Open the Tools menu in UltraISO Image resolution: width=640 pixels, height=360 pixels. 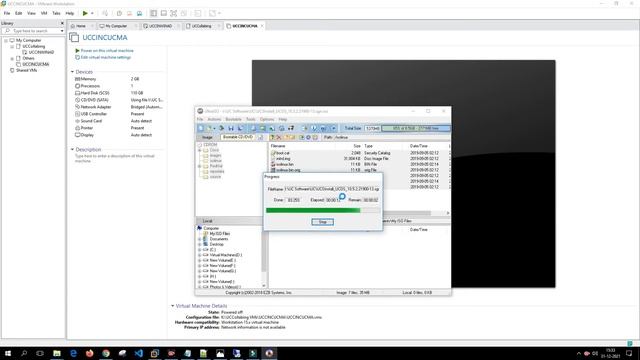[x=251, y=119]
